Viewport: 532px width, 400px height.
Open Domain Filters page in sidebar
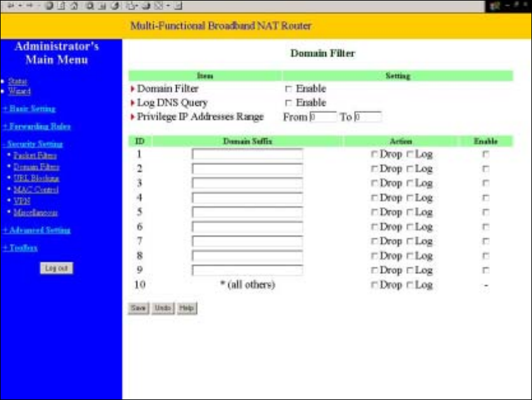36,167
